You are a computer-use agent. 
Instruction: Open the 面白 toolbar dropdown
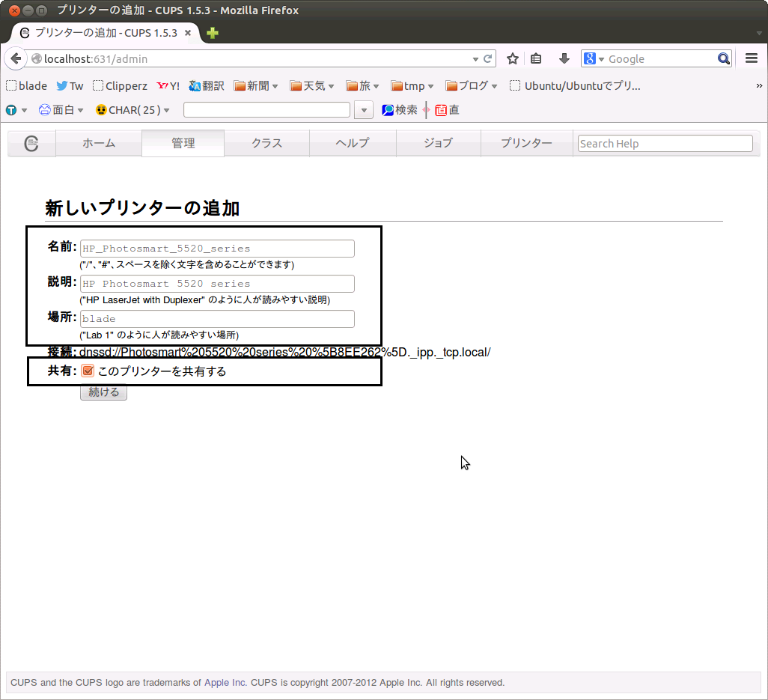pos(61,110)
